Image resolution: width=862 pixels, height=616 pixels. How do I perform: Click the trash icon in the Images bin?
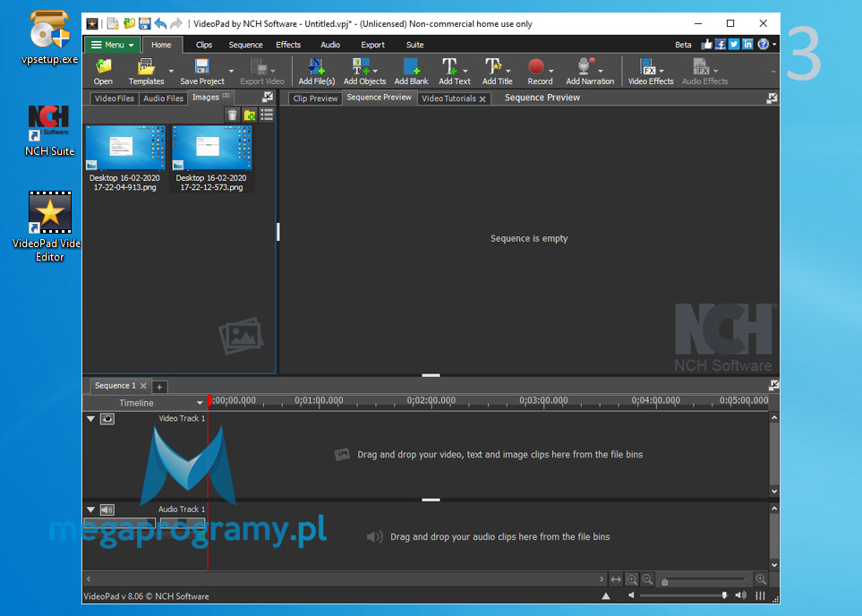(233, 115)
